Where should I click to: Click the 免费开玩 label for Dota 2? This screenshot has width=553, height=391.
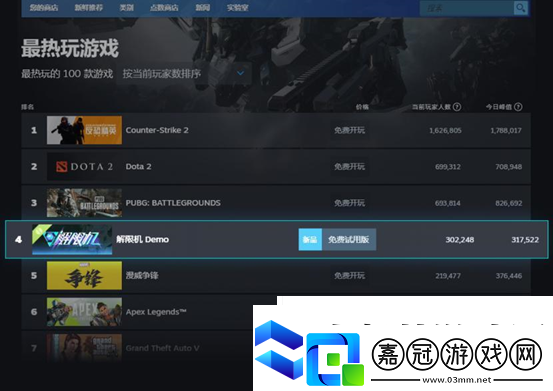349,166
